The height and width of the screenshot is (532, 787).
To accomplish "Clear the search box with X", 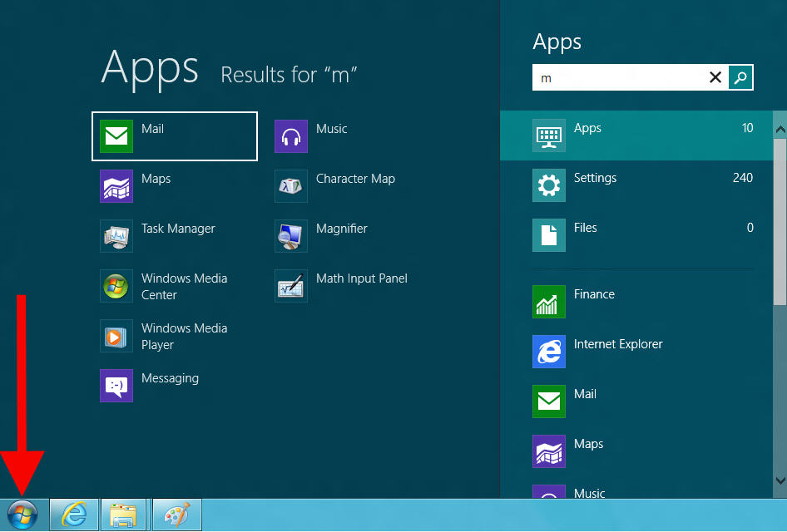I will pos(715,77).
